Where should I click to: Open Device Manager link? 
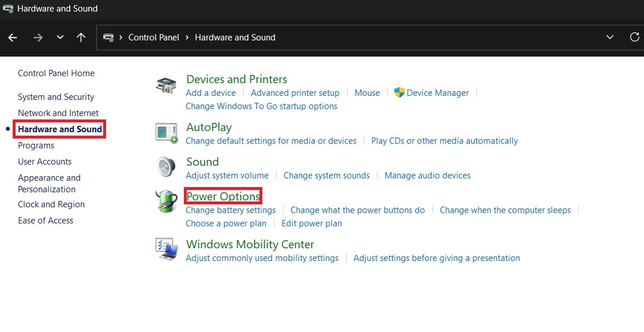pos(438,93)
